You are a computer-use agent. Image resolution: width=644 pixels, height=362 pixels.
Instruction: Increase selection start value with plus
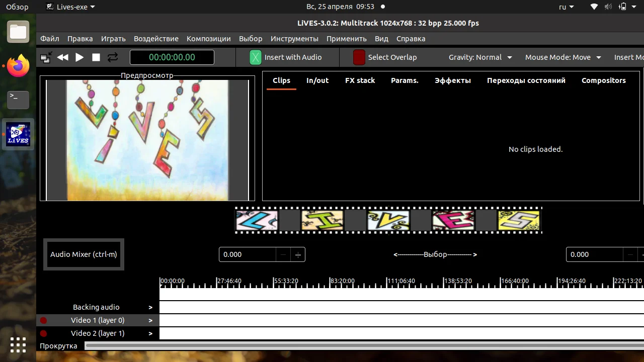298,255
